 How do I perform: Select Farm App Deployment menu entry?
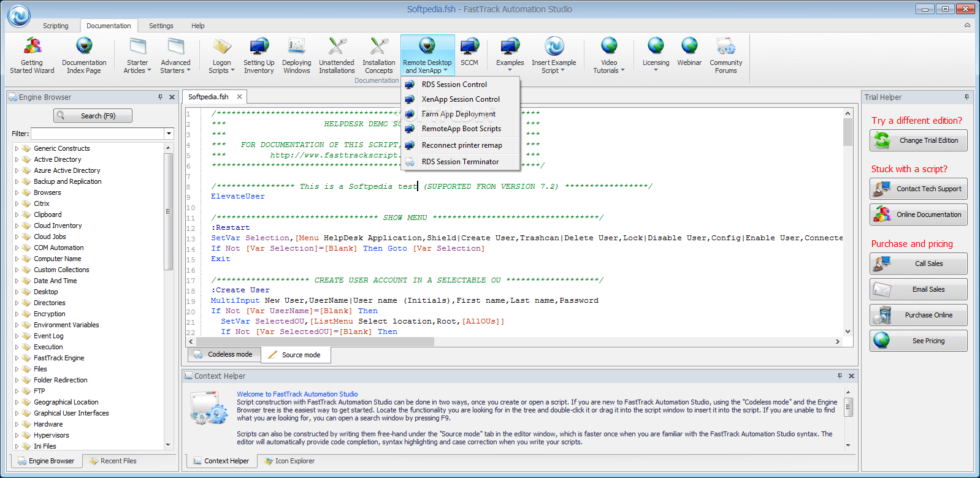tap(460, 114)
